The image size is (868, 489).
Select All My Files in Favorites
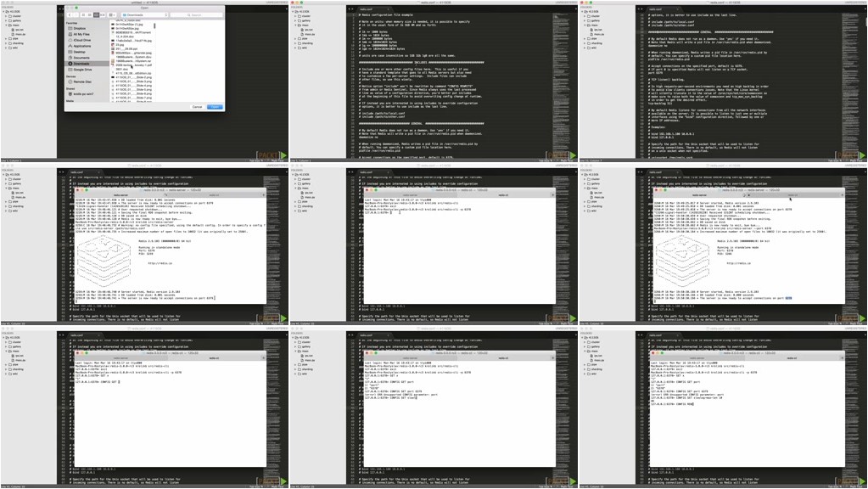point(81,34)
